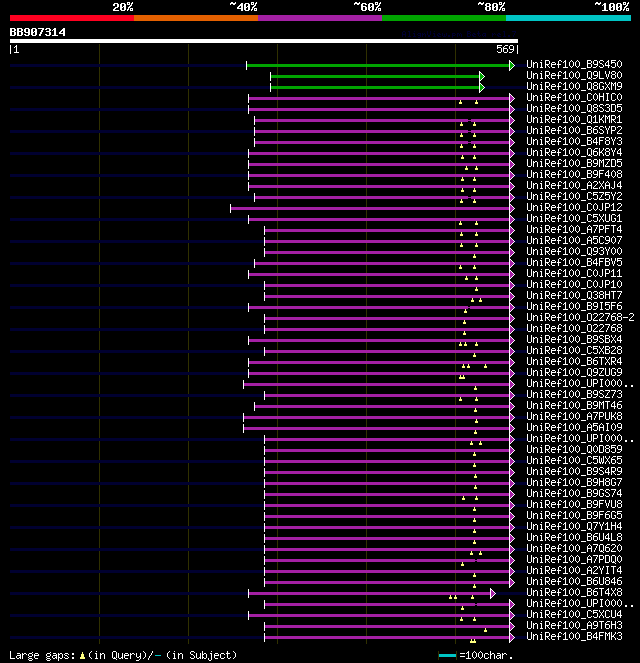The image size is (640, 663).
Task: Click the red 20% color legend segment
Action: pyautogui.click(x=72, y=18)
